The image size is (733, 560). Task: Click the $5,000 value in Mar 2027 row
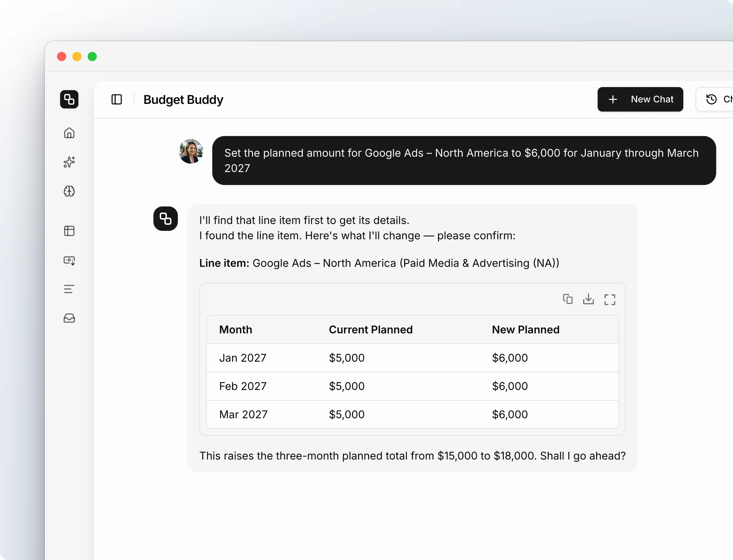click(x=347, y=414)
